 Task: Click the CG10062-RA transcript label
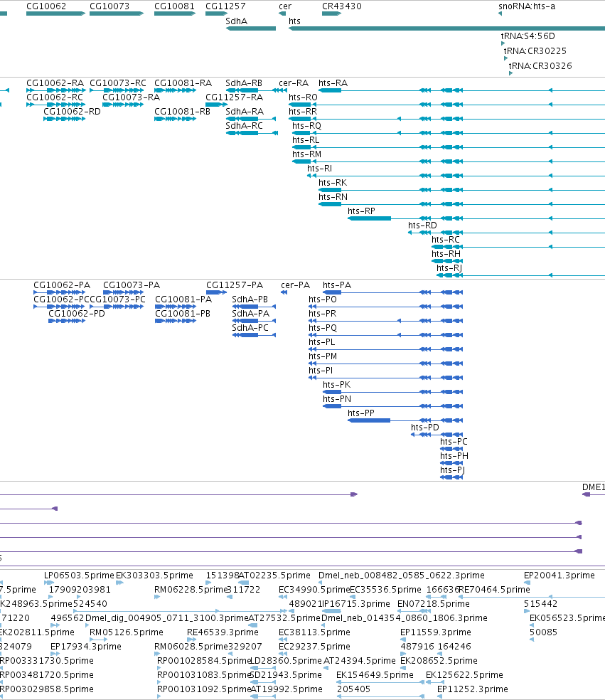coord(55,83)
